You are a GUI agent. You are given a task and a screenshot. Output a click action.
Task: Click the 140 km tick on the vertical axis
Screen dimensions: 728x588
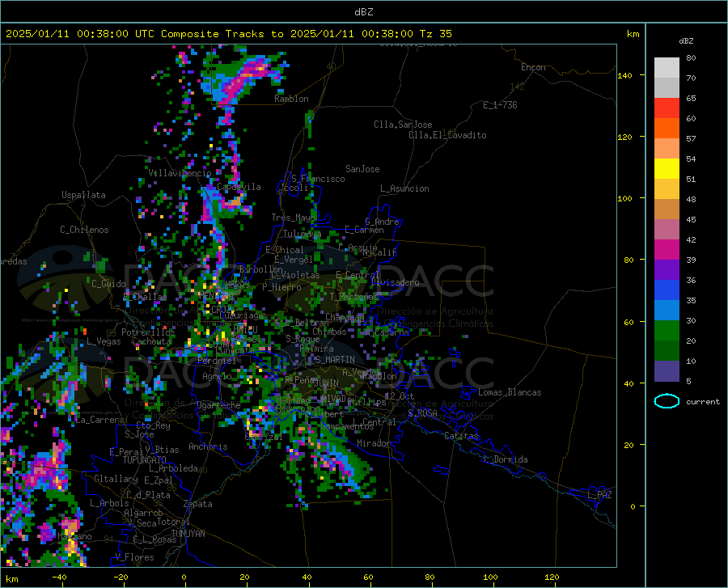pos(624,76)
